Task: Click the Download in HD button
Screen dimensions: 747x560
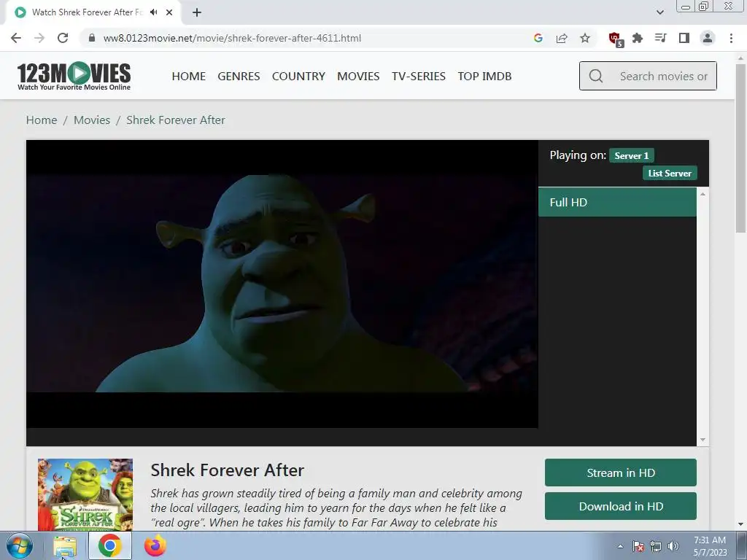Action: tap(620, 506)
